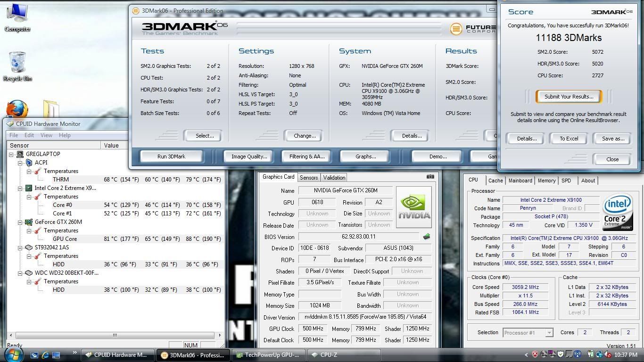Switch to the Validation tab in GPU-Z

click(334, 177)
